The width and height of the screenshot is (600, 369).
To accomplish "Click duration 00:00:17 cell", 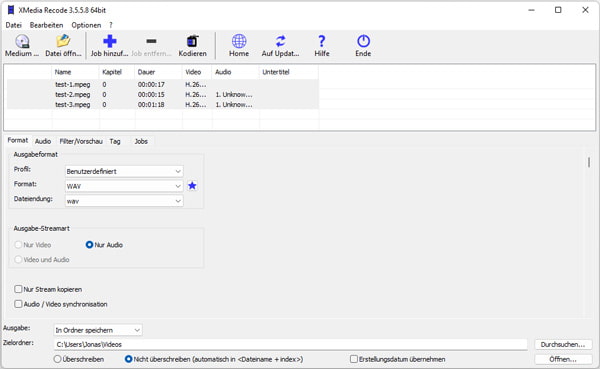I will tap(151, 84).
